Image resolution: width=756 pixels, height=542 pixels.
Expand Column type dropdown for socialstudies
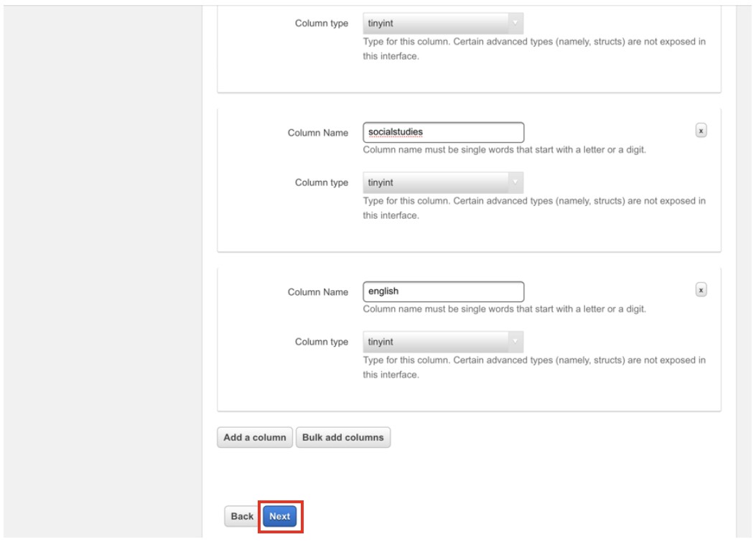[443, 182]
